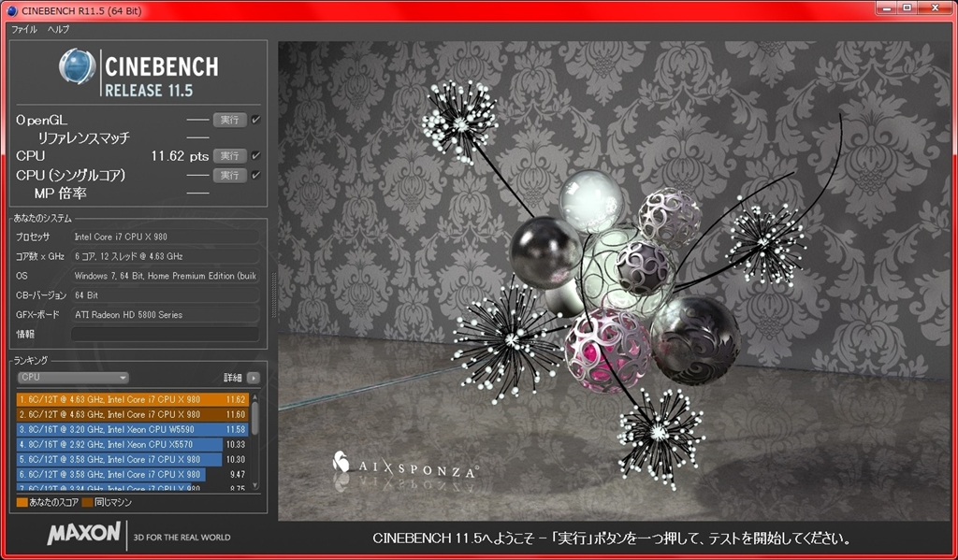Select ranking entry 5 with score 10.30
This screenshot has height=560, width=958.
pyautogui.click(x=133, y=459)
